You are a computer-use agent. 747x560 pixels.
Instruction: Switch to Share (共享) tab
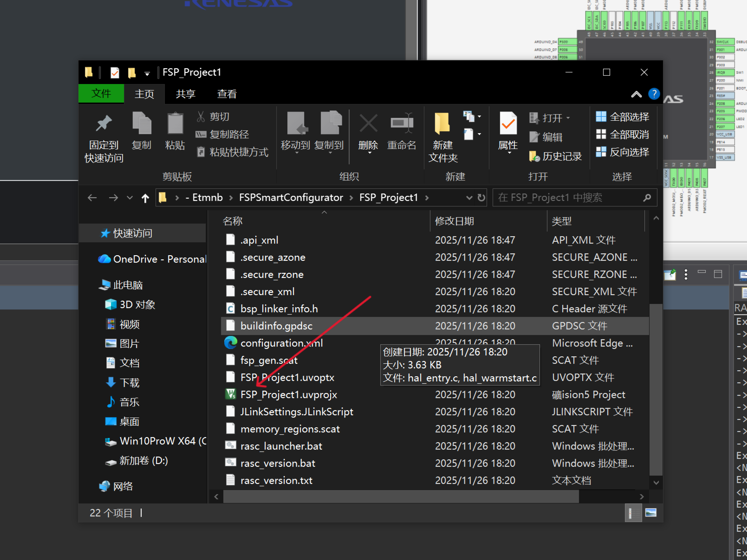click(x=186, y=94)
